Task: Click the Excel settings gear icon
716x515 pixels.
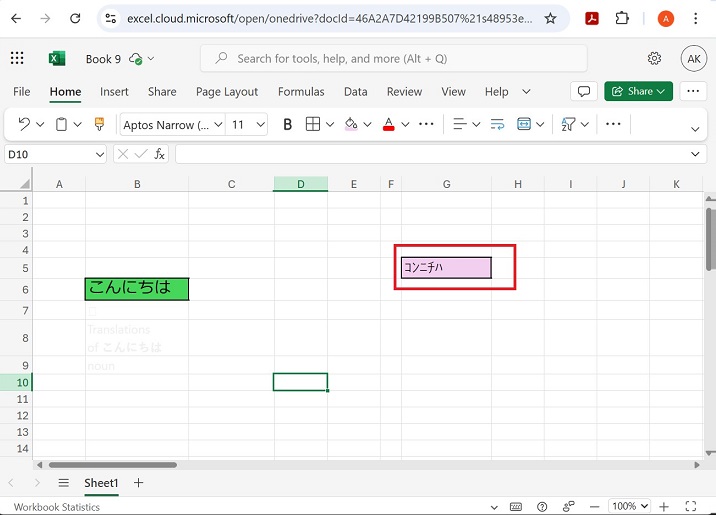Action: point(654,59)
